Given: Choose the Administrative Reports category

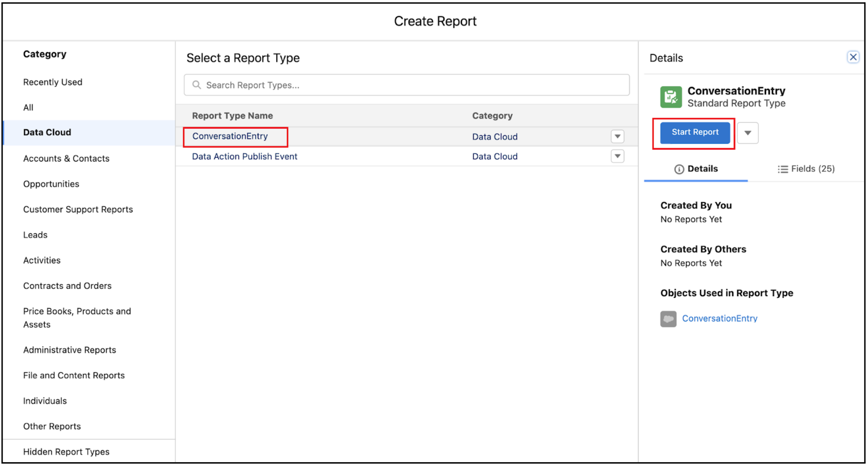Looking at the screenshot, I should [x=69, y=350].
